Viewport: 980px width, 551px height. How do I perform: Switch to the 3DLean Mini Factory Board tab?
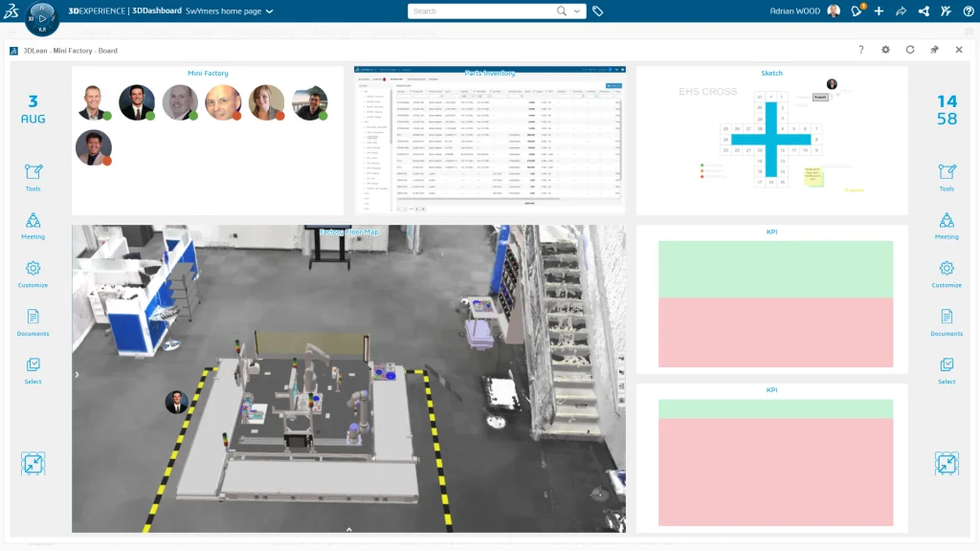click(x=72, y=50)
